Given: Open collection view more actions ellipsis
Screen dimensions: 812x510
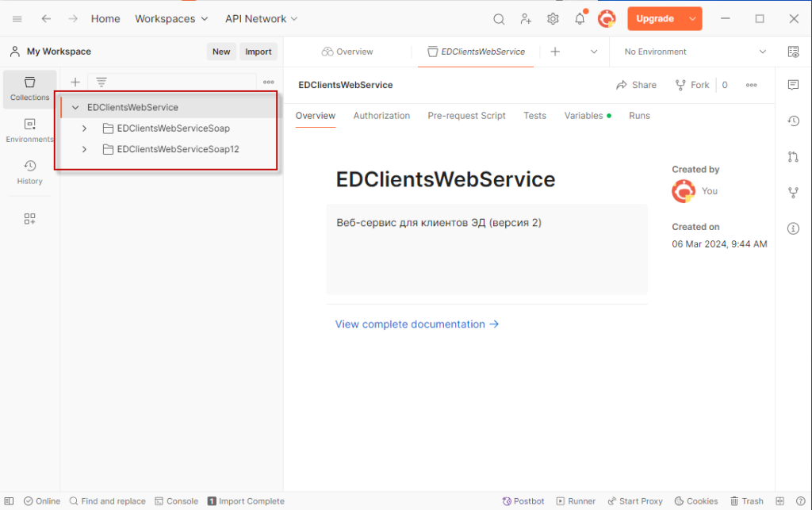Looking at the screenshot, I should [752, 85].
